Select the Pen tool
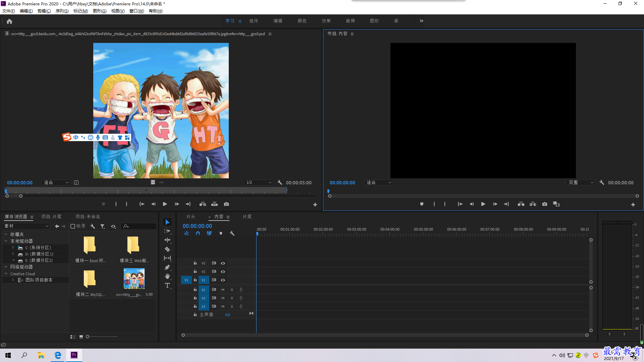The height and width of the screenshot is (362, 644). pyautogui.click(x=167, y=267)
